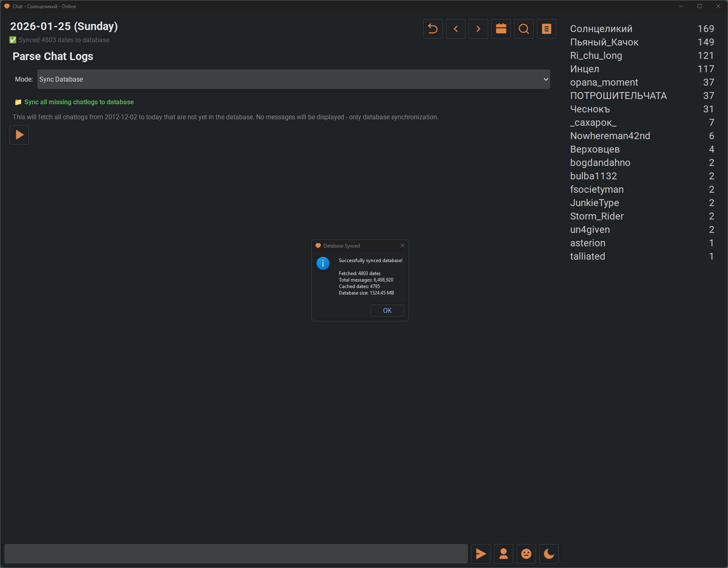The height and width of the screenshot is (568, 728).
Task: Maximize the Chat window
Action: point(700,6)
